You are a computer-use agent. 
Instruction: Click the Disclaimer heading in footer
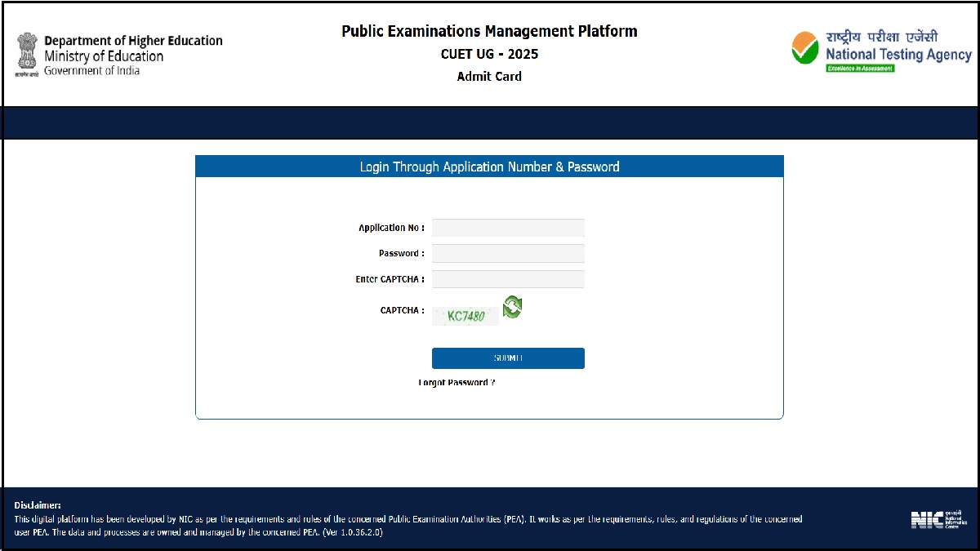click(x=38, y=506)
